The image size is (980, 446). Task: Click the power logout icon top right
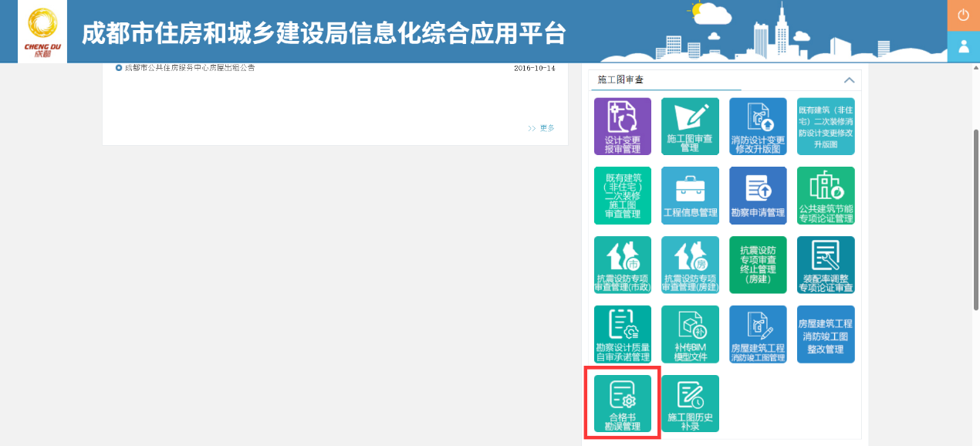[963, 14]
